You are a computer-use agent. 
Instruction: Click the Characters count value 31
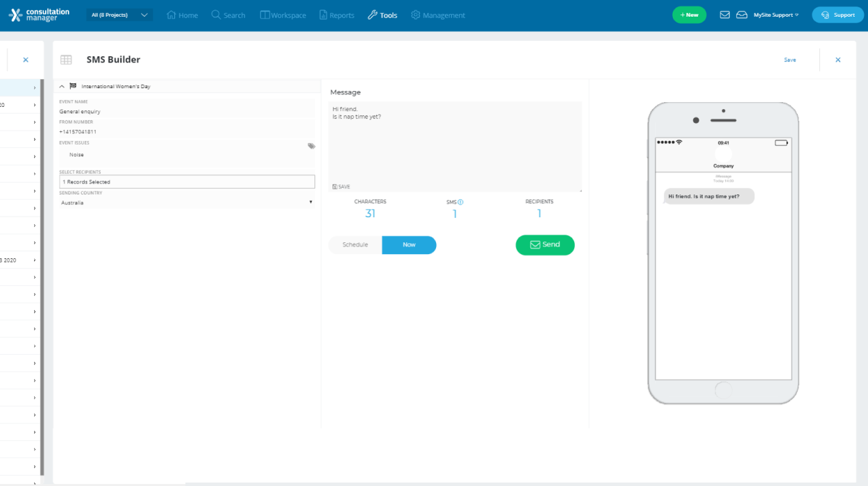[370, 214]
